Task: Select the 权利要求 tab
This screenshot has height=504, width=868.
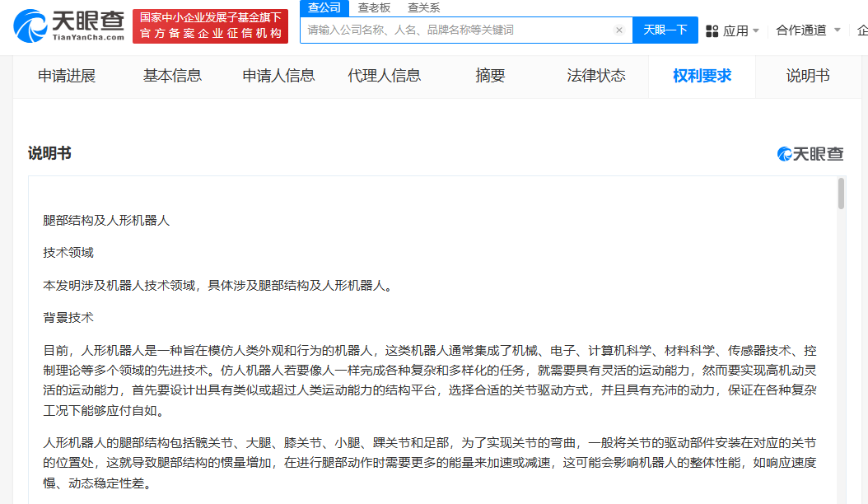Action: 702,76
